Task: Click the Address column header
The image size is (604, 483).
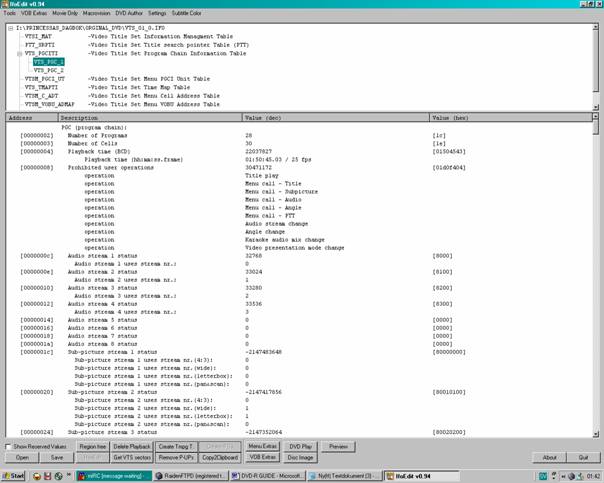Action: (32, 117)
